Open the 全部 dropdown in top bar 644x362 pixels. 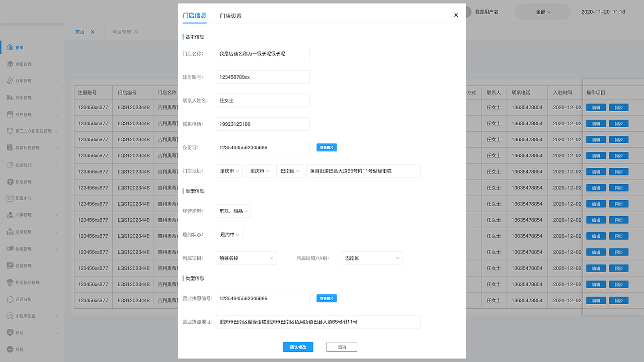pos(543,12)
